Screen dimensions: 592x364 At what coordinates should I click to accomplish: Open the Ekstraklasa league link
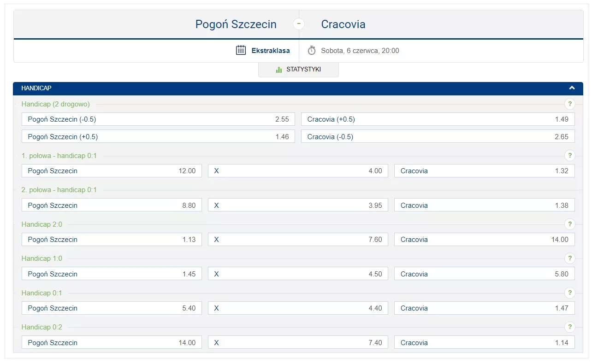271,51
